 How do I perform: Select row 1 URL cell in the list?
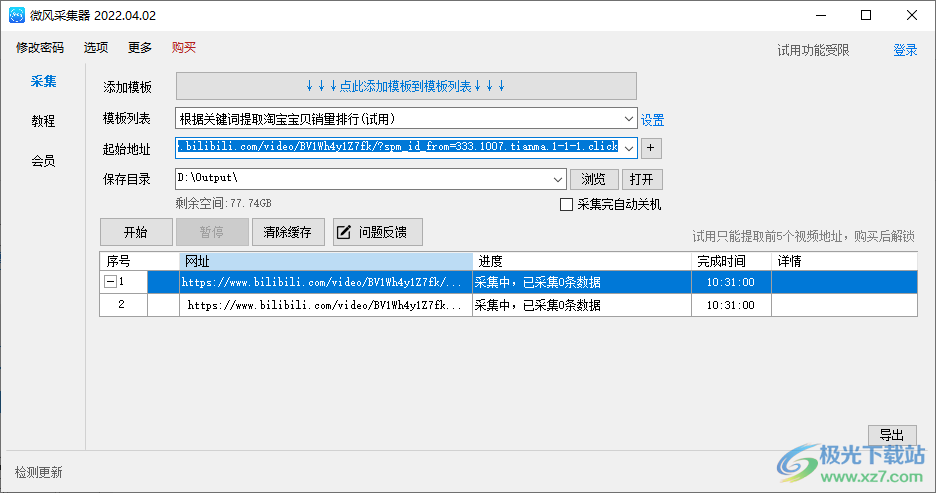coord(326,282)
